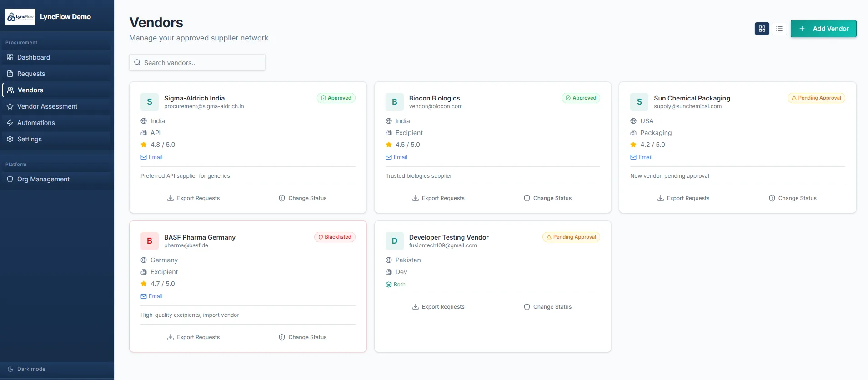The image size is (868, 380).
Task: Click the globe icon next to USA
Action: click(633, 121)
